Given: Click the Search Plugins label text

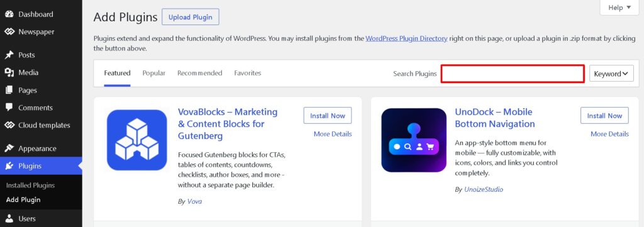Looking at the screenshot, I should coord(415,74).
